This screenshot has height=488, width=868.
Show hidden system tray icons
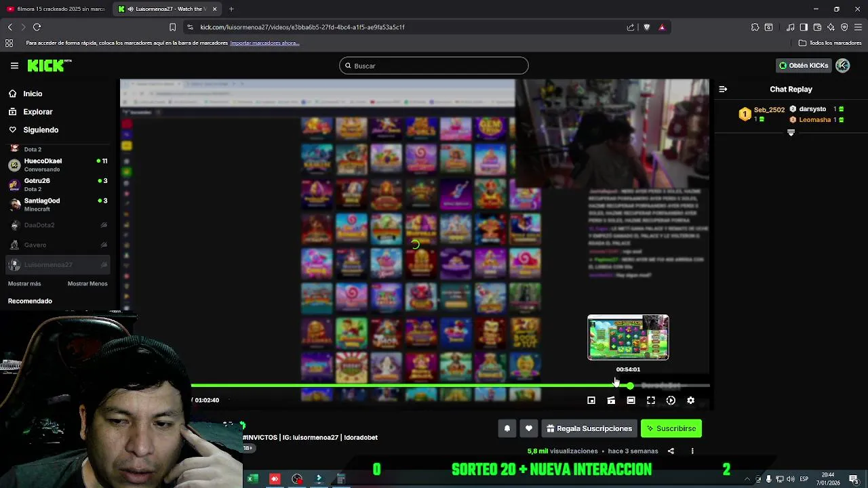pos(747,479)
